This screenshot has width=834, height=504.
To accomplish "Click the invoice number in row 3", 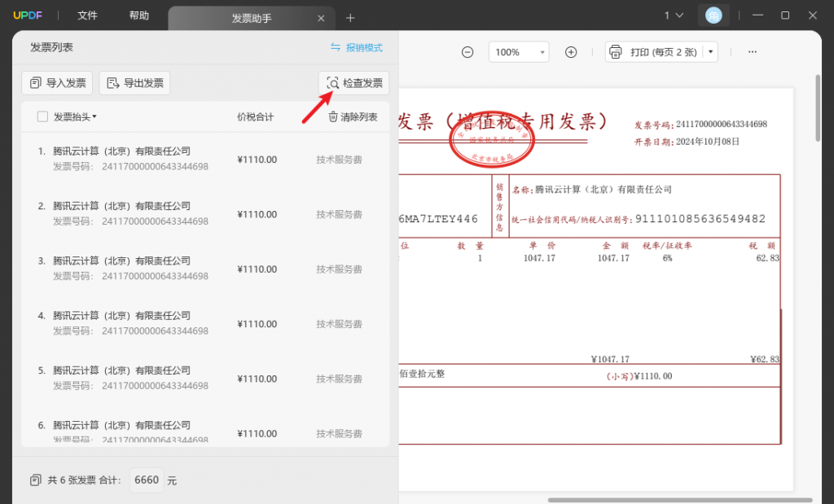I will (x=155, y=276).
